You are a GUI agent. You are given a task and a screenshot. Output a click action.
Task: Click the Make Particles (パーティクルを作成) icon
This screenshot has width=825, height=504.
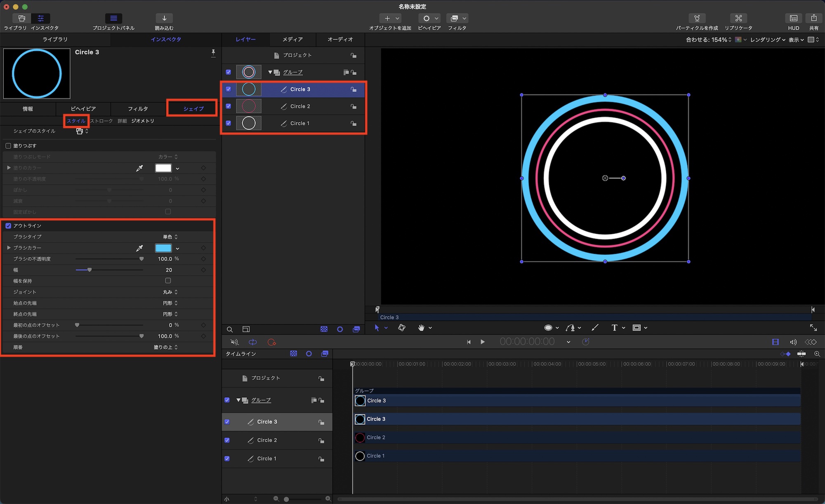[697, 19]
